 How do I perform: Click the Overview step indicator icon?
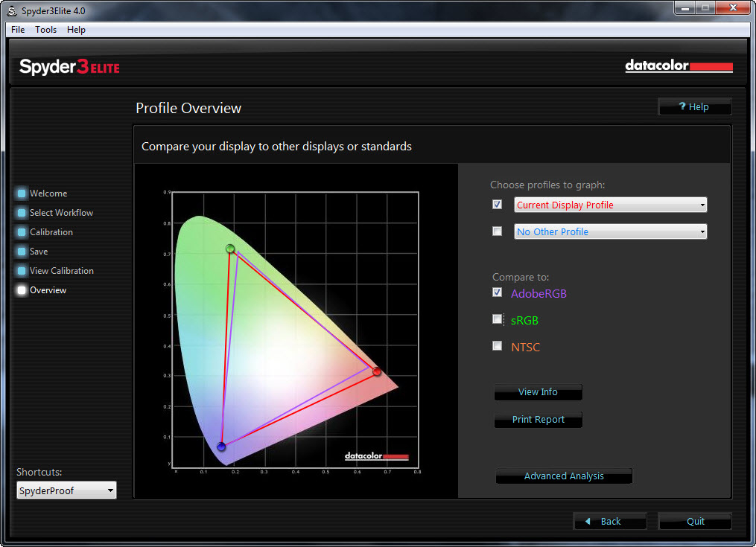(x=22, y=290)
